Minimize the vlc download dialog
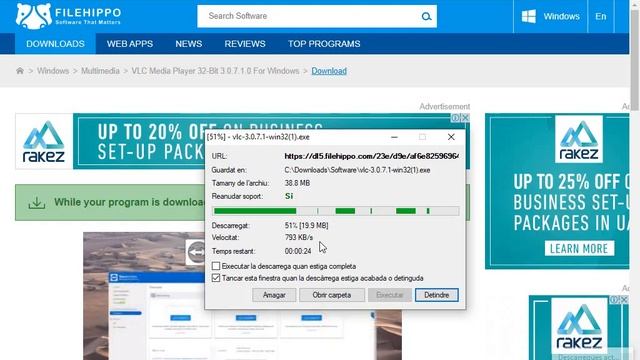This screenshot has height=360, width=640. (394, 137)
